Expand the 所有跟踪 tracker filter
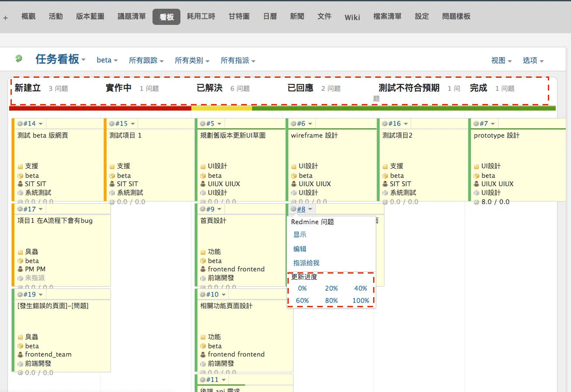Screen dimensions: 571x392 point(146,61)
